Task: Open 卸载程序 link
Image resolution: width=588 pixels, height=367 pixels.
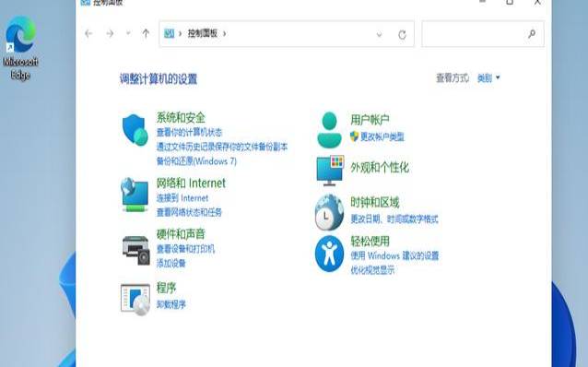Action: point(171,304)
